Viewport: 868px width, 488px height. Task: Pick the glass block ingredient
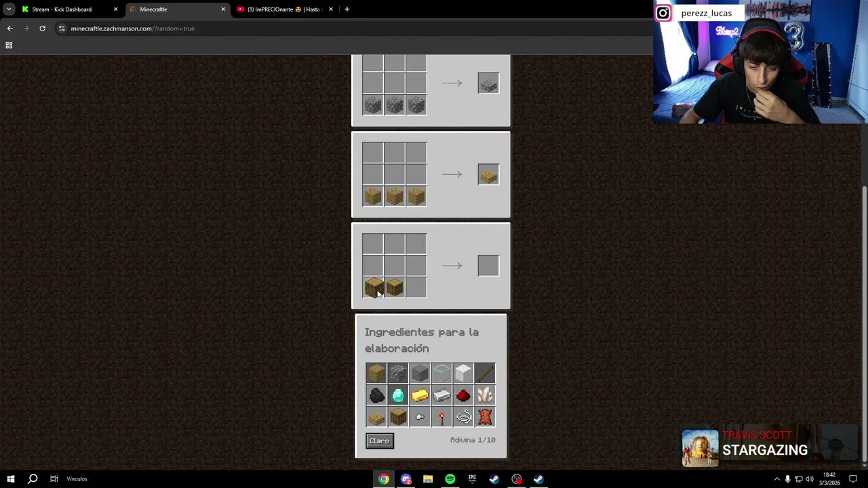coord(441,373)
